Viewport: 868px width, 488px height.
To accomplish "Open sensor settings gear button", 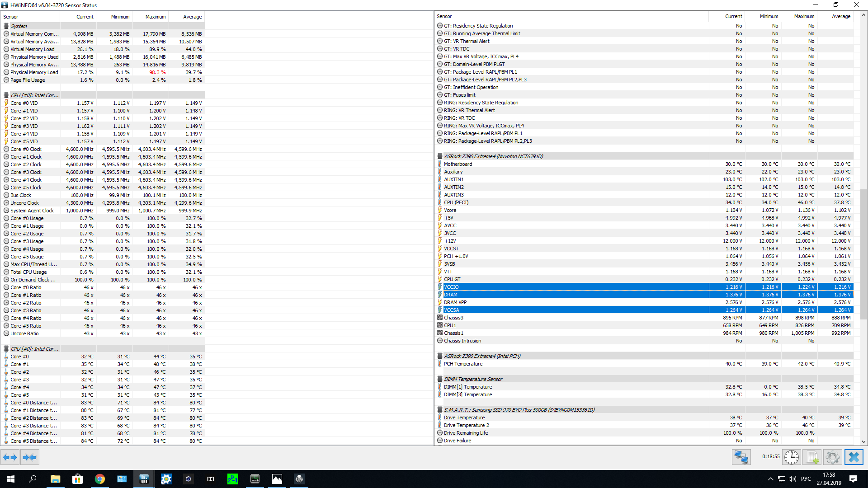I will 832,457.
